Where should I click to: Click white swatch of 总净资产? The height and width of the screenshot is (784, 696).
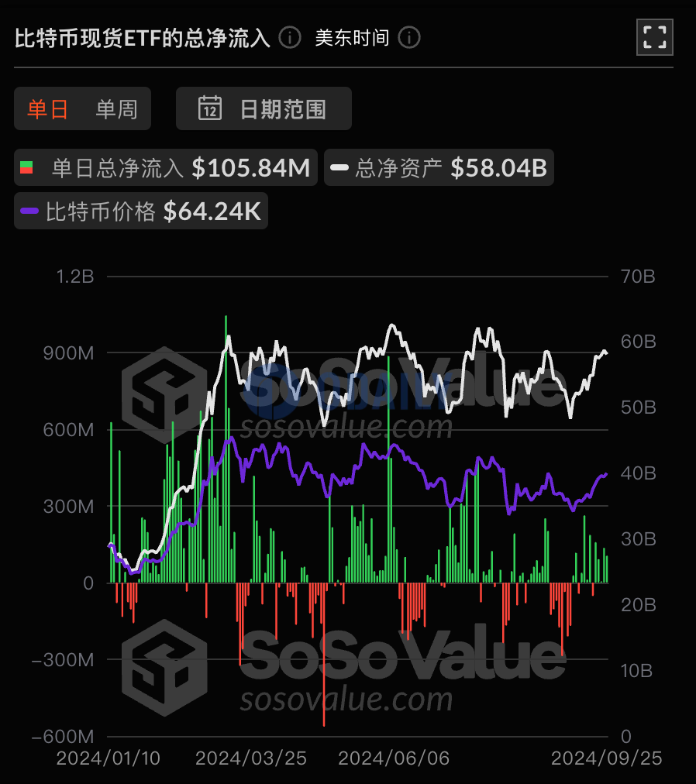point(339,167)
